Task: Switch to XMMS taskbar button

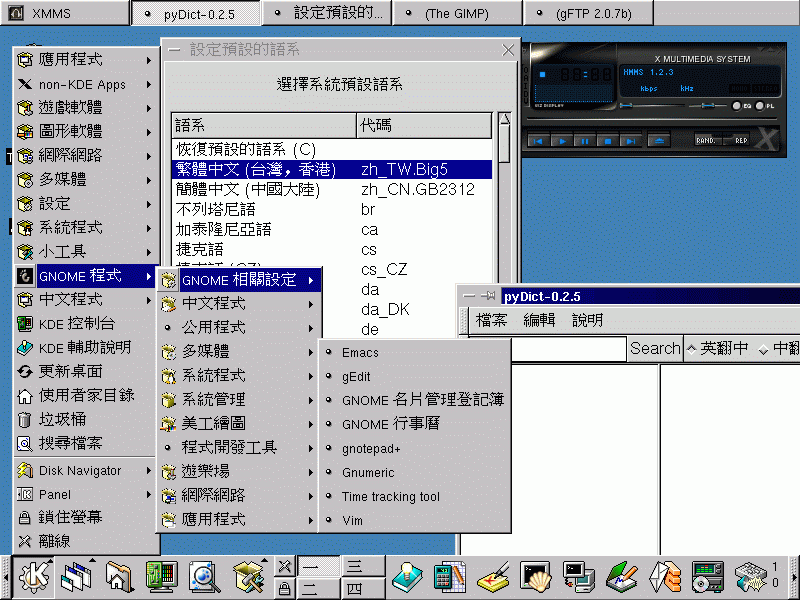Action: coord(65,13)
